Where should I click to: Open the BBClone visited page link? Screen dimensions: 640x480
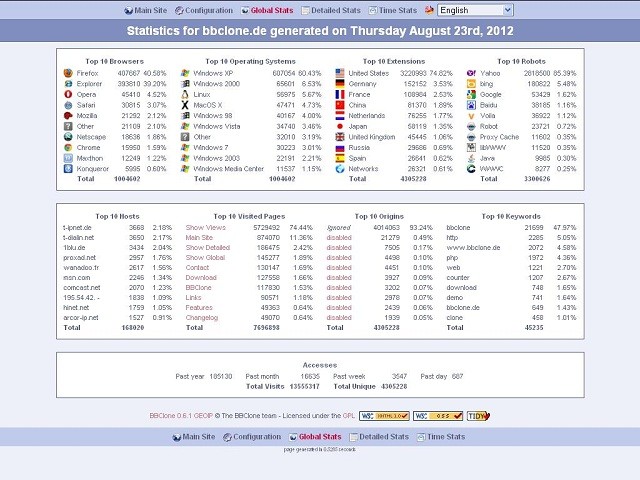pyautogui.click(x=198, y=287)
